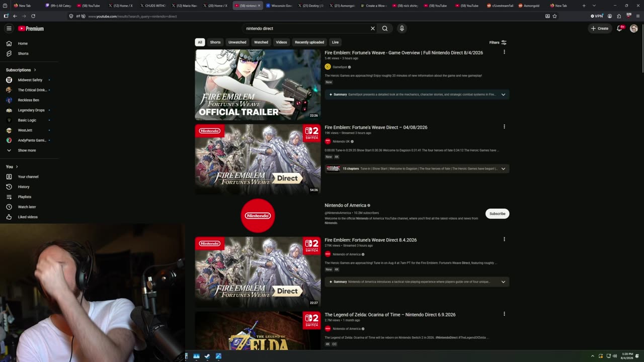Viewport: 644px width, 362px height.
Task: Open GameSpot channel name link
Action: coord(340,67)
